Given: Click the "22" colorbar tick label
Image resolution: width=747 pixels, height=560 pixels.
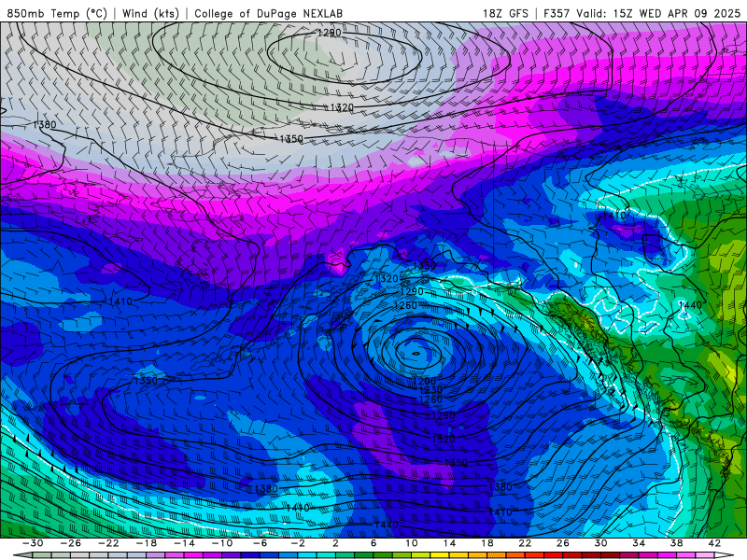Looking at the screenshot, I should (525, 543).
